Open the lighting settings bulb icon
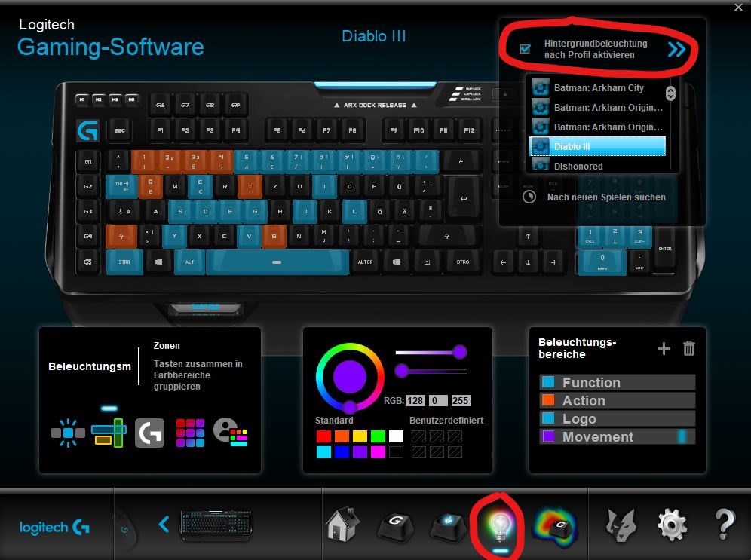This screenshot has width=751, height=560. coord(500,525)
